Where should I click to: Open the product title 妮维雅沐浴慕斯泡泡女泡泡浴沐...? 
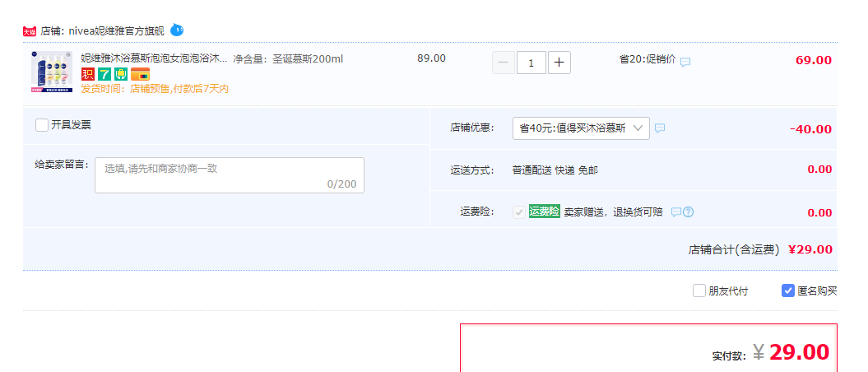[x=155, y=58]
